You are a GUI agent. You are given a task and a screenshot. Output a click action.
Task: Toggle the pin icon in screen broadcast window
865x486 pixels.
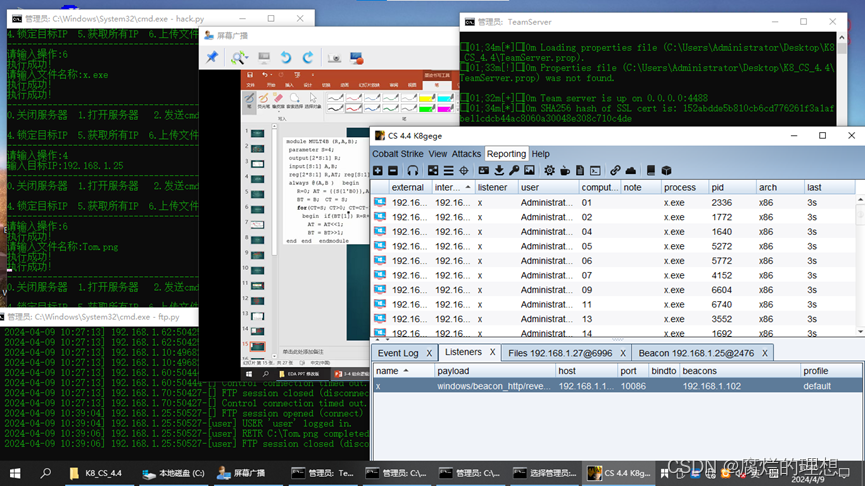[x=212, y=57]
